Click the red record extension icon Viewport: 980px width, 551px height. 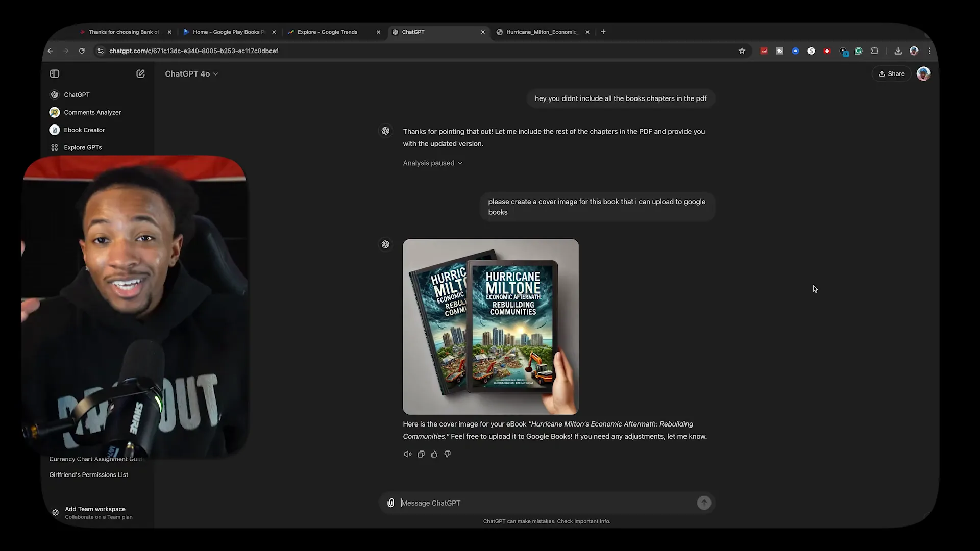827,51
